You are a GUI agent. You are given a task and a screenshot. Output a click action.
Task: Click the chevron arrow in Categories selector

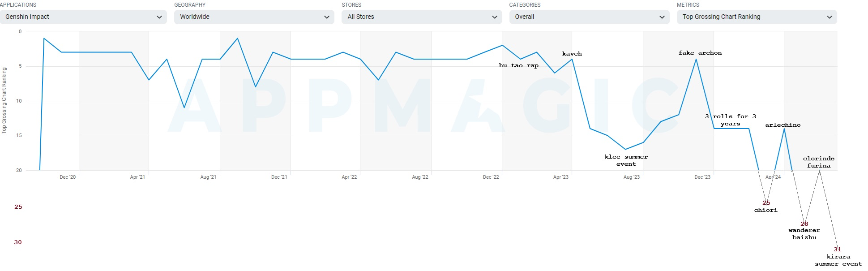[x=662, y=17]
